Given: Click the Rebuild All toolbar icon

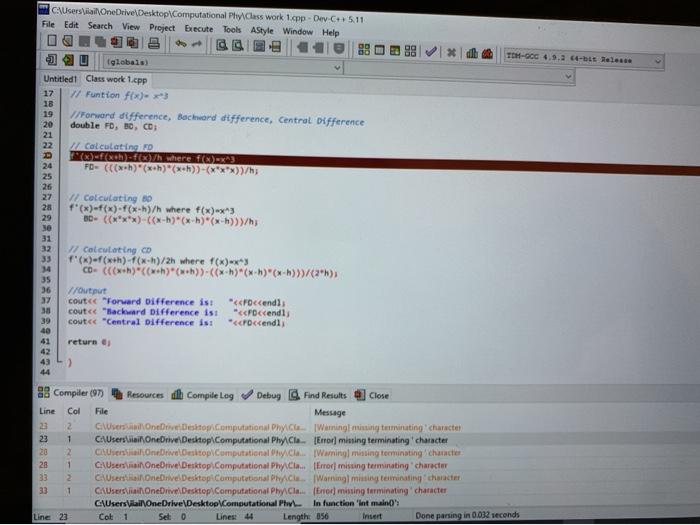Looking at the screenshot, I should coord(410,51).
